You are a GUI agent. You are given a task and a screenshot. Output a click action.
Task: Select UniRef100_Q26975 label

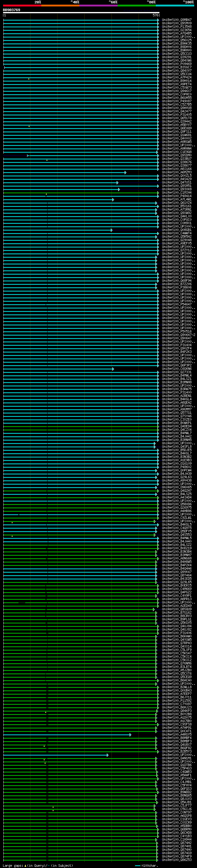[177, 507]
